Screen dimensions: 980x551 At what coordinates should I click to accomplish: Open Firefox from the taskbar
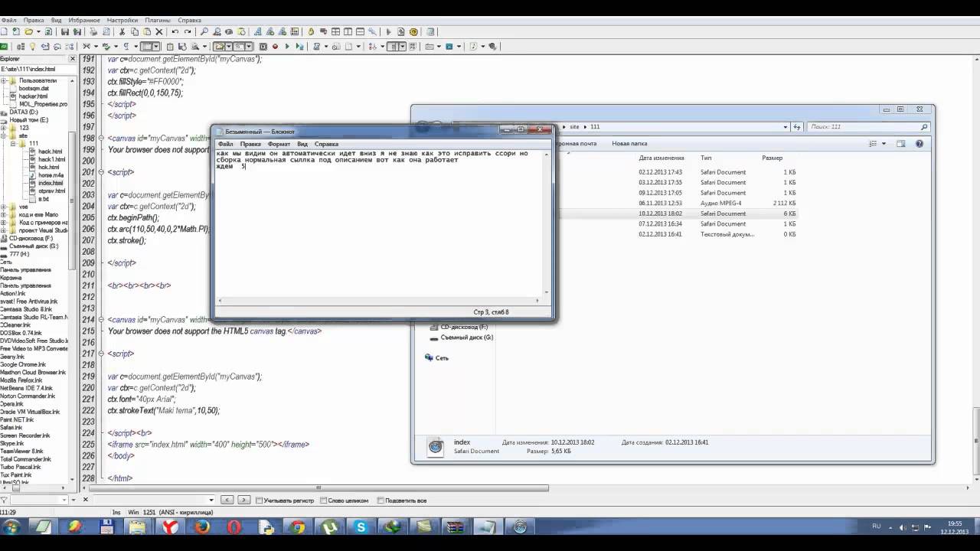[201, 527]
